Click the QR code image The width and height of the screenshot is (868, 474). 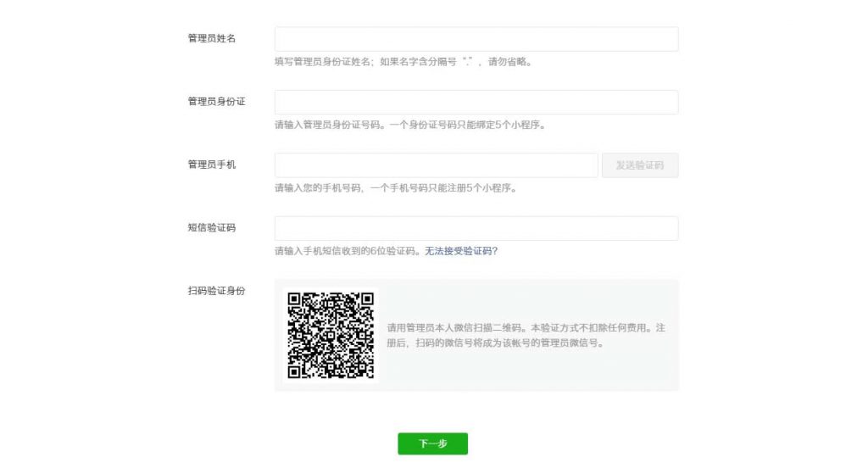[x=331, y=335]
